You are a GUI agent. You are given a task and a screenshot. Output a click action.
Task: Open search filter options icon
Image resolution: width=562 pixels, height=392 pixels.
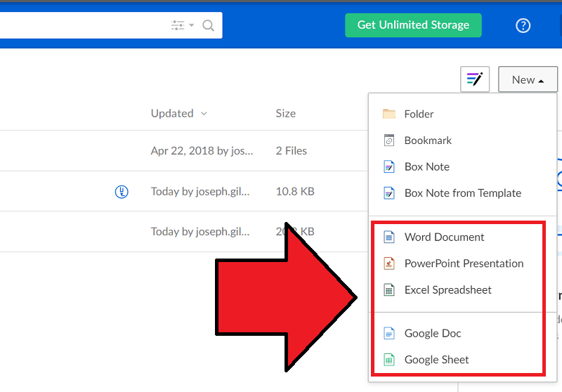pos(178,25)
